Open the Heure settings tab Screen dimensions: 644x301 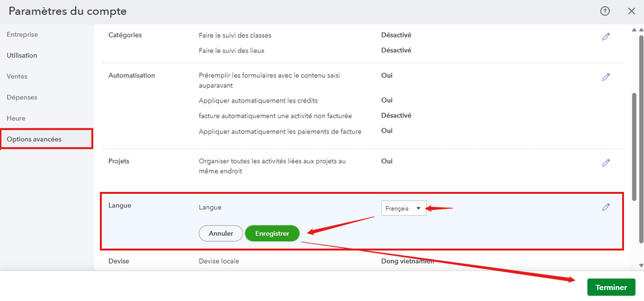16,118
